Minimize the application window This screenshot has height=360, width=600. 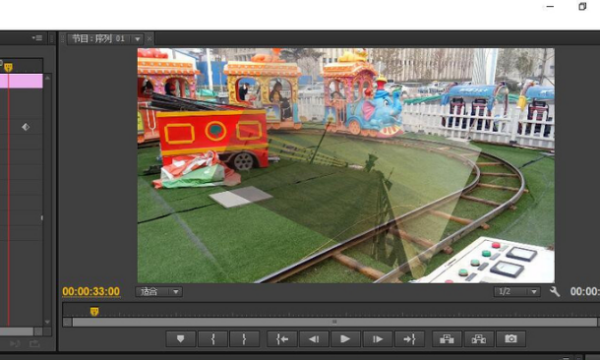click(550, 7)
